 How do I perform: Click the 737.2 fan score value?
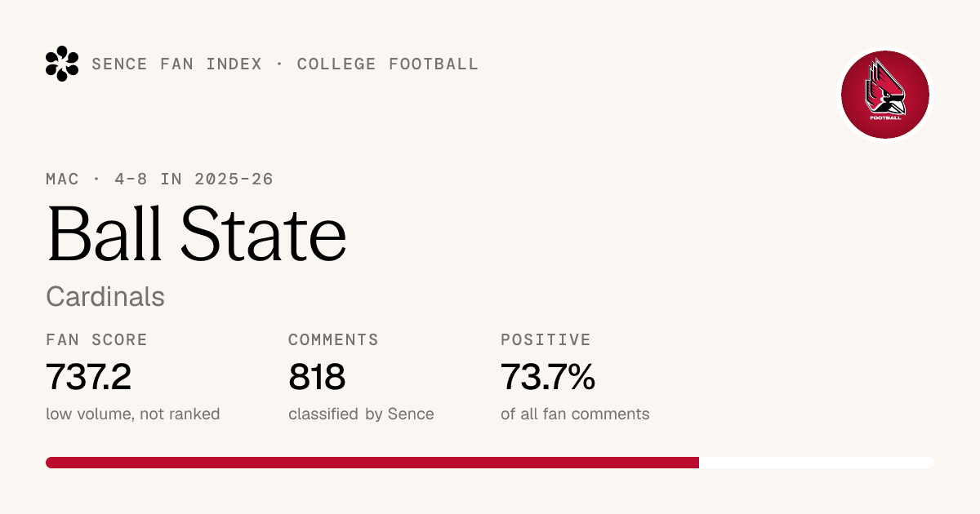pos(89,377)
